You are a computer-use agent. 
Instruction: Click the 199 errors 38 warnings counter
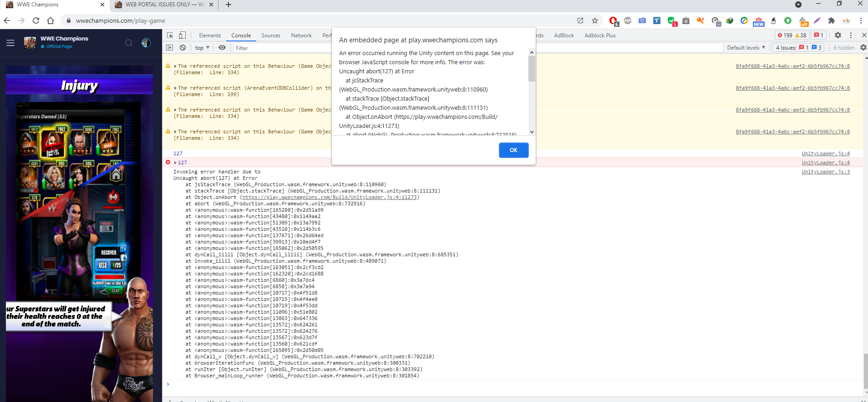tap(792, 35)
